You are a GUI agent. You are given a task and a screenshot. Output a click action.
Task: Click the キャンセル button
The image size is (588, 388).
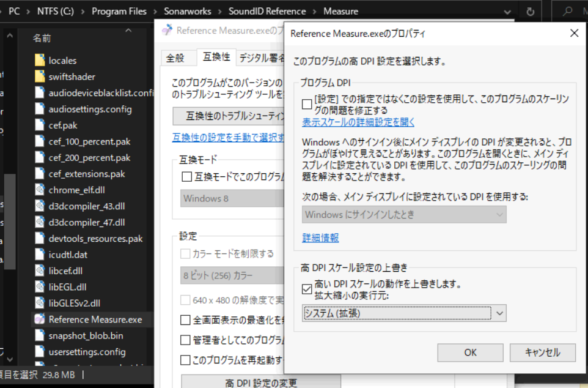pos(543,353)
